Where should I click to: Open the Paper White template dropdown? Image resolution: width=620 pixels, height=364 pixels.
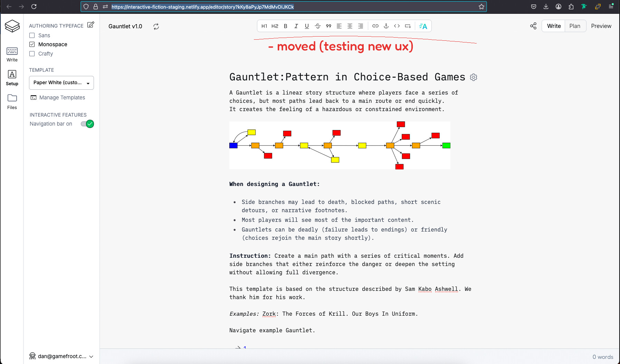click(x=61, y=83)
